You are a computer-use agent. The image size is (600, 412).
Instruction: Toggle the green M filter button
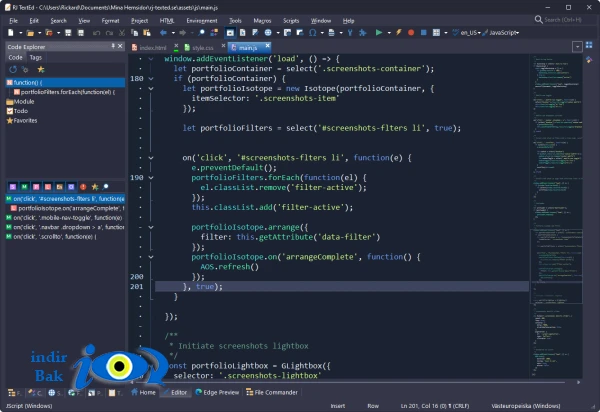point(24,187)
